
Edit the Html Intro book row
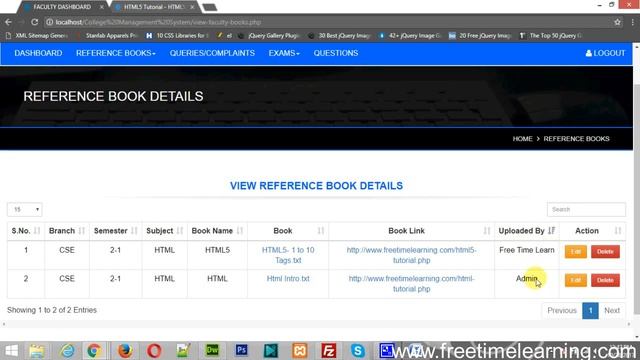(x=576, y=280)
